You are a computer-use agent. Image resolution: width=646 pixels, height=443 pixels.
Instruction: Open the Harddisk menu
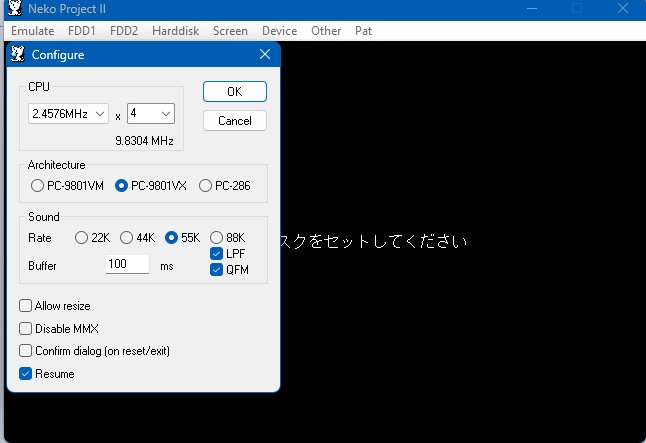pos(176,31)
